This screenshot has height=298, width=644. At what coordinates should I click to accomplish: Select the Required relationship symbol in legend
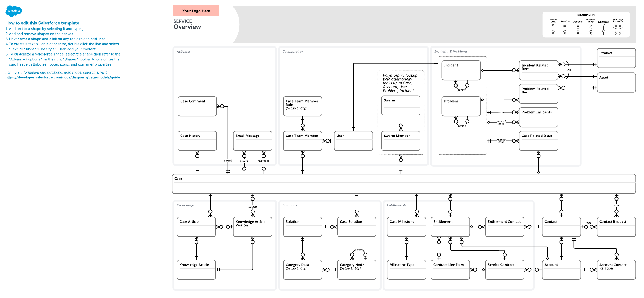[565, 30]
